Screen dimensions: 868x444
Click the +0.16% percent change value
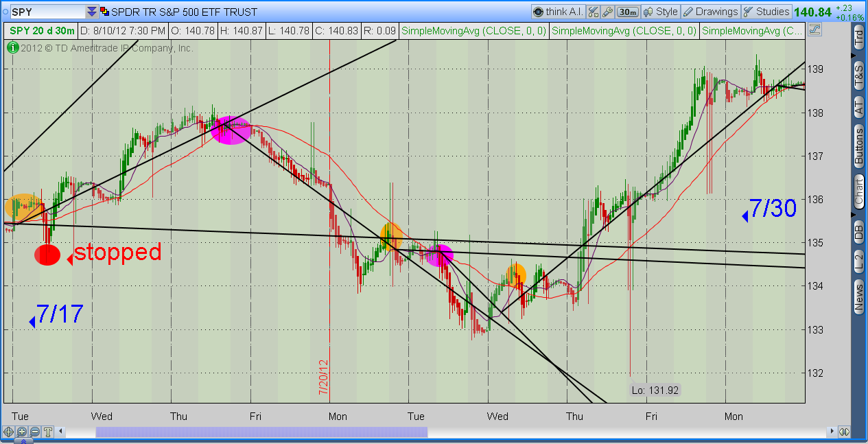pos(851,17)
